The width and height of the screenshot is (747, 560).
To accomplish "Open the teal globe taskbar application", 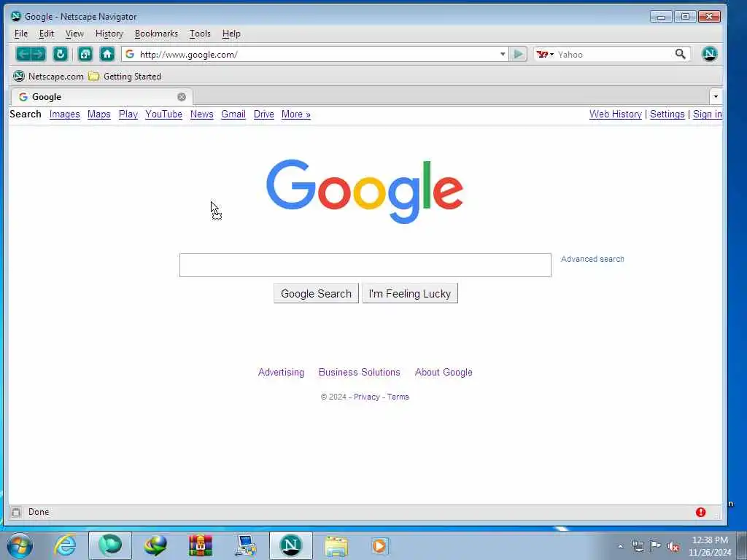I will point(110,545).
